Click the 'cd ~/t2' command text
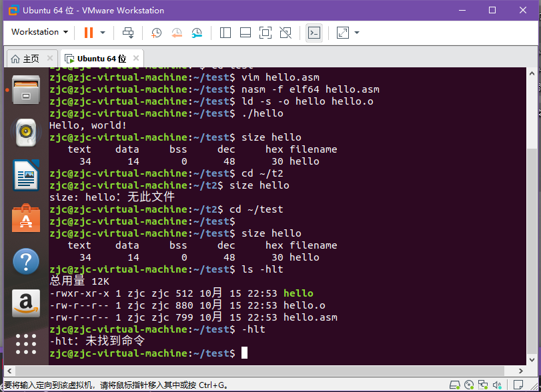The width and height of the screenshot is (541, 392). (262, 173)
